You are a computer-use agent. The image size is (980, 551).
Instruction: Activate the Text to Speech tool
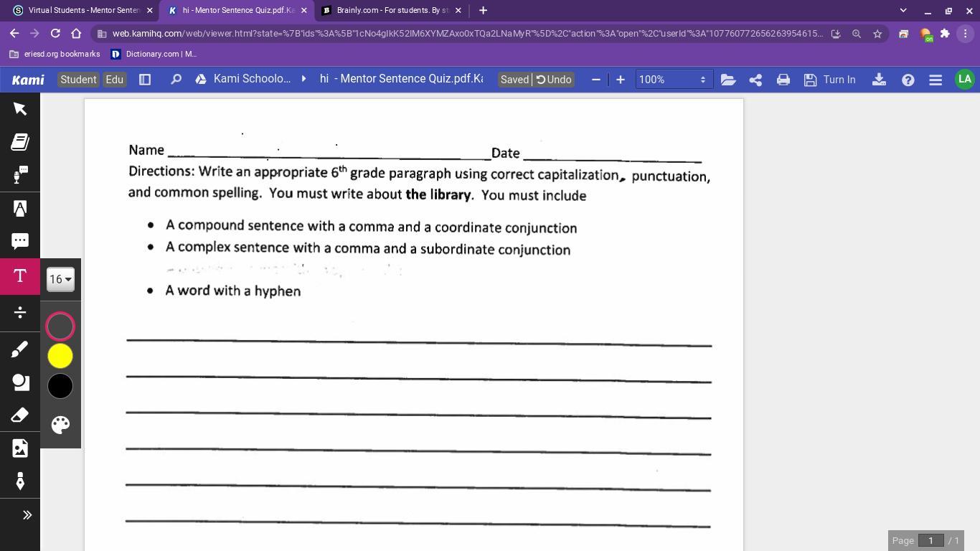[20, 175]
